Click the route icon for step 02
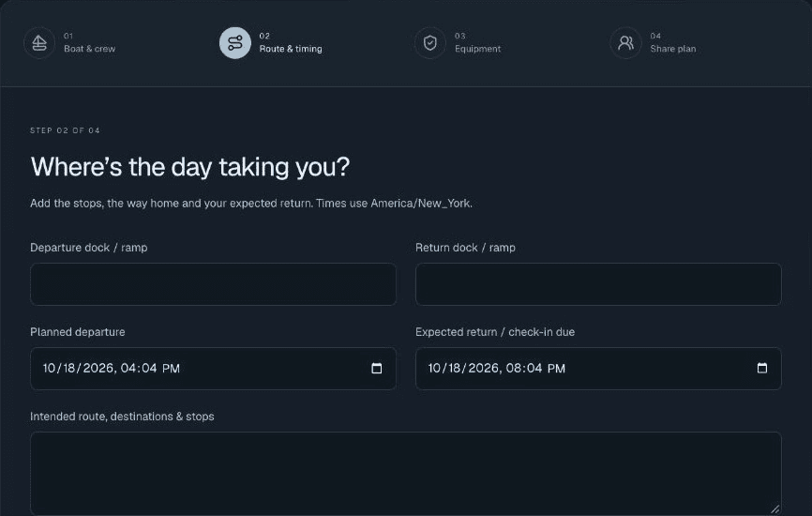Image resolution: width=812 pixels, height=516 pixels. (x=235, y=43)
